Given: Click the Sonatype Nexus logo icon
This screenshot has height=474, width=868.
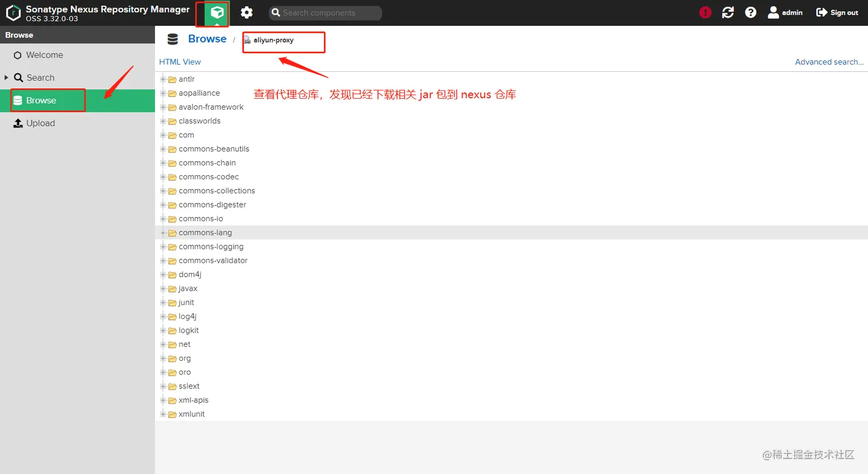Looking at the screenshot, I should (x=13, y=13).
